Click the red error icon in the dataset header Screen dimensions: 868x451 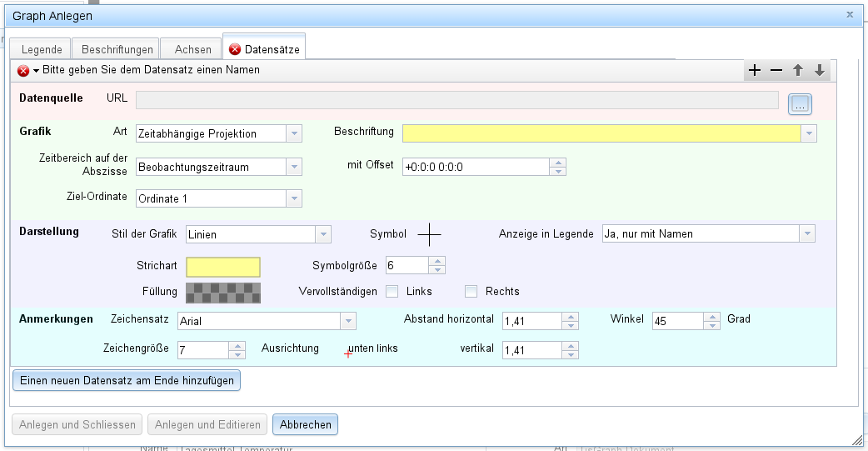(x=23, y=71)
